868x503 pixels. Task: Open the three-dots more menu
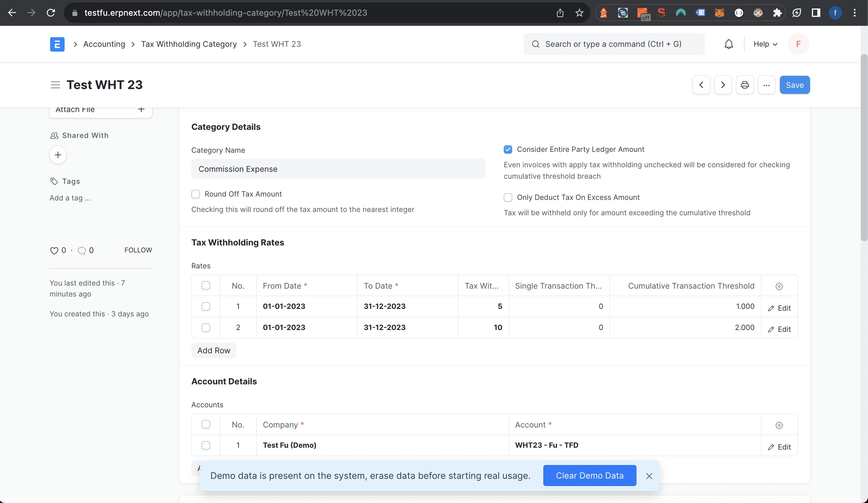(766, 85)
